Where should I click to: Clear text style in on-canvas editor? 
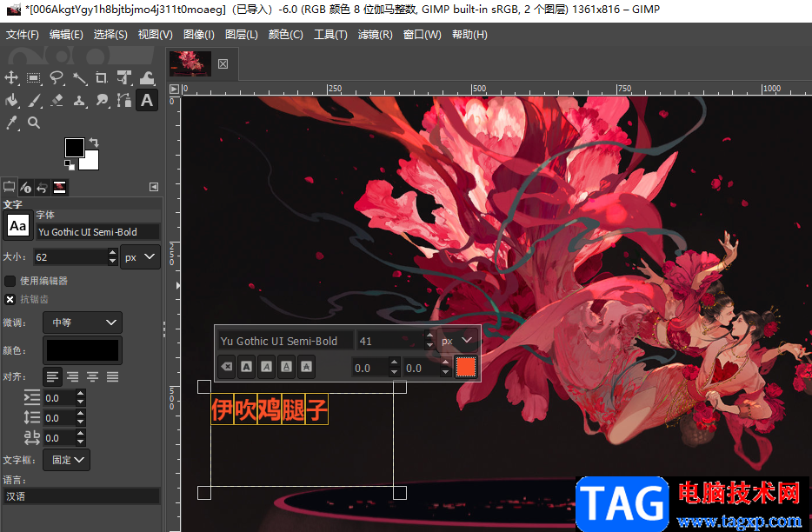pyautogui.click(x=226, y=367)
